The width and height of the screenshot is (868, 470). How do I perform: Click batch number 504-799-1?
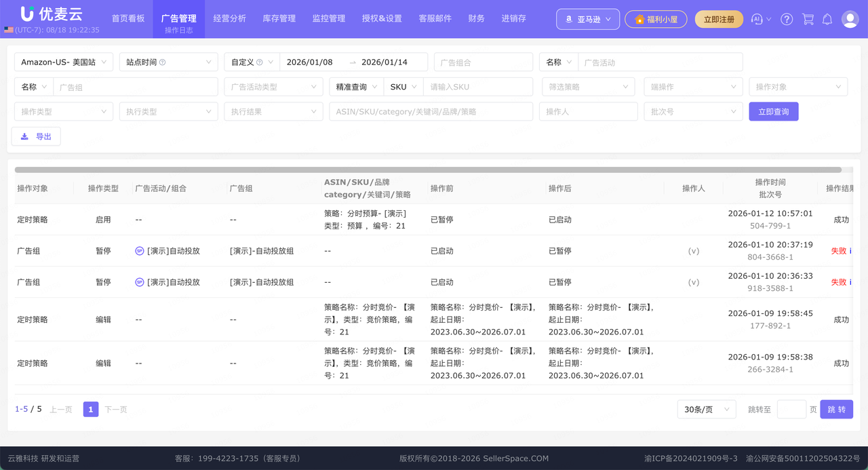coord(770,226)
